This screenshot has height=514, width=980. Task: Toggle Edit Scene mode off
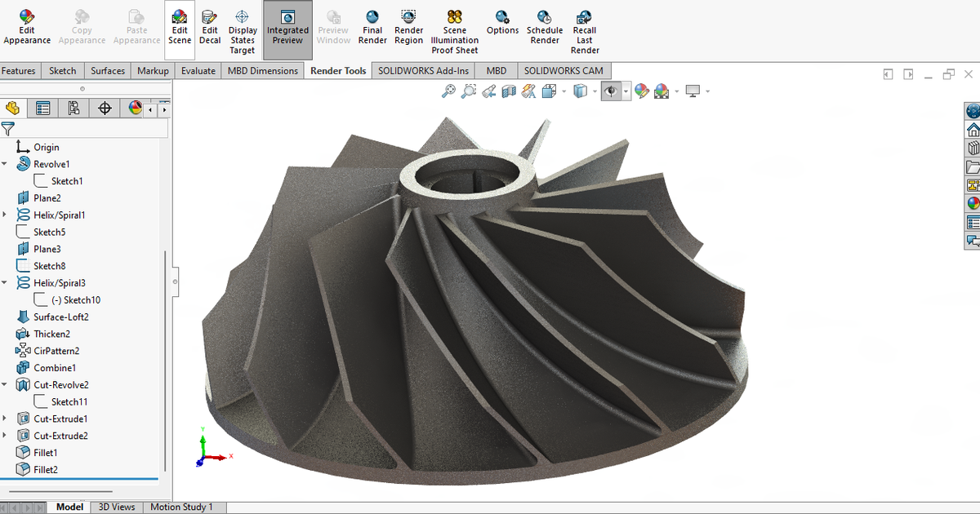[180, 27]
